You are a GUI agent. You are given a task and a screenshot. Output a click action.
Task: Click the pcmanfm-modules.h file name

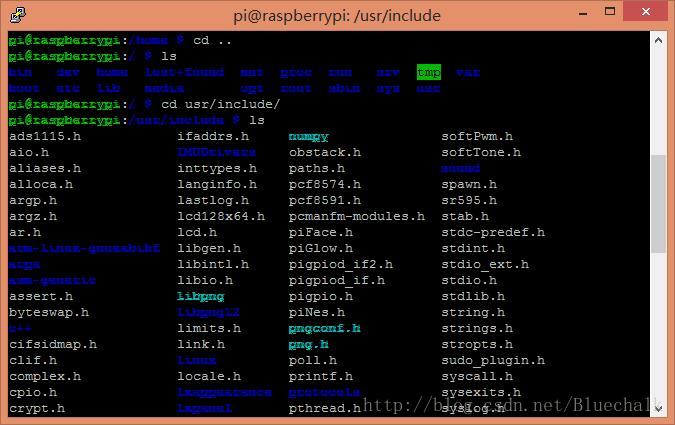pyautogui.click(x=356, y=216)
